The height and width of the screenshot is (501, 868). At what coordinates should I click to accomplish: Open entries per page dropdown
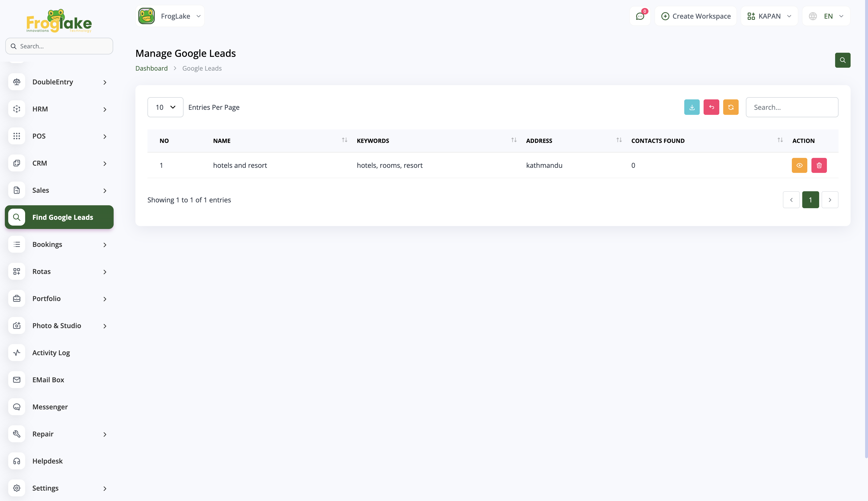tap(165, 107)
